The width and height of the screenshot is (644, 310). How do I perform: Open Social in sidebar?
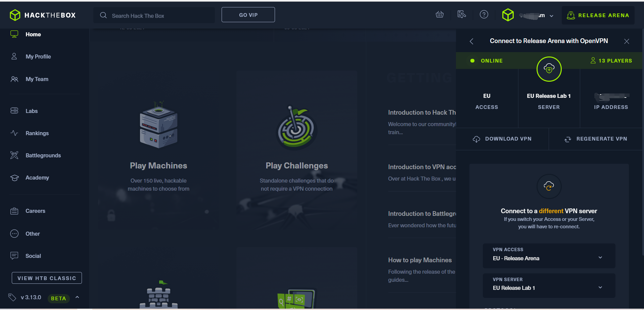tap(33, 256)
